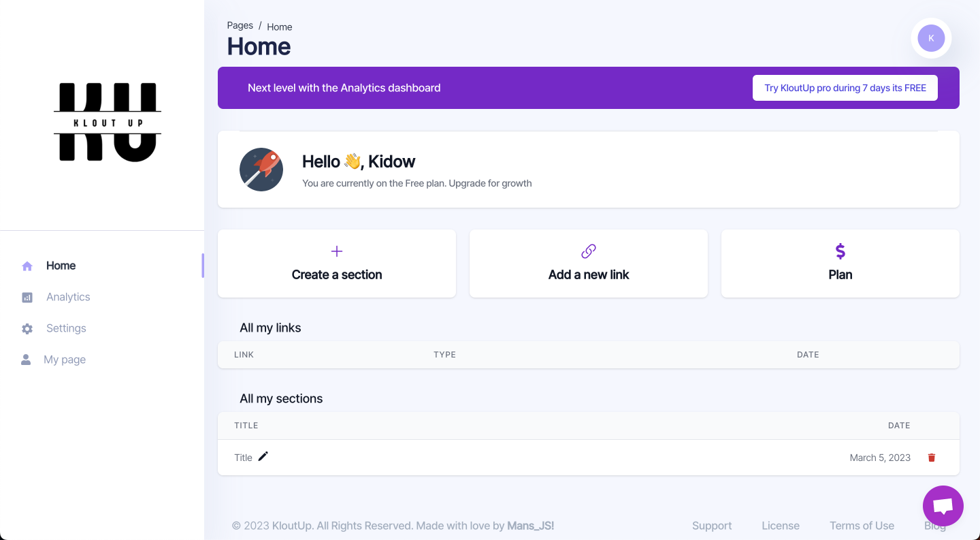980x540 pixels.
Task: Open the Support footer link
Action: (712, 526)
